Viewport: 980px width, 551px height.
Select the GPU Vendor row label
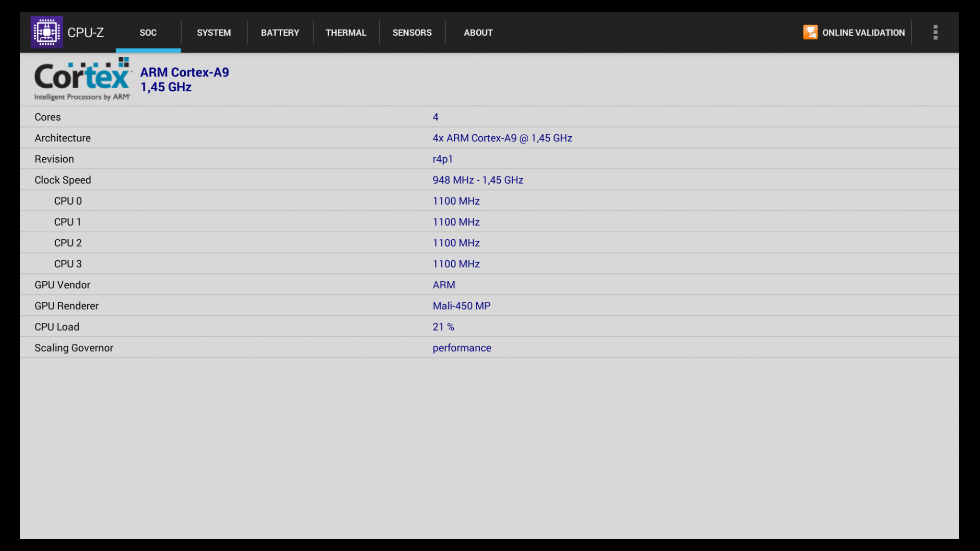coord(62,285)
